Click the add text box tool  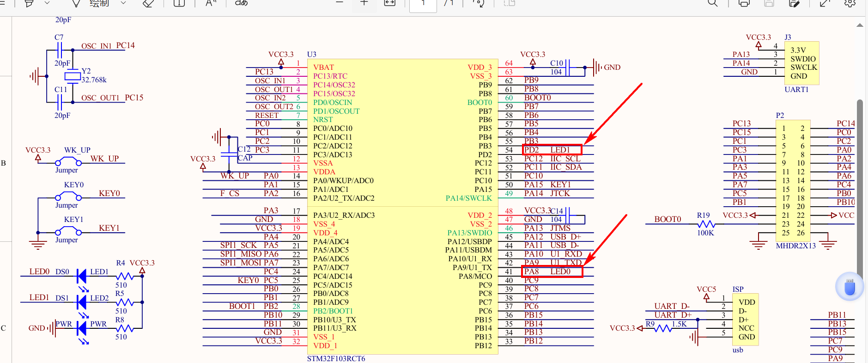179,3
